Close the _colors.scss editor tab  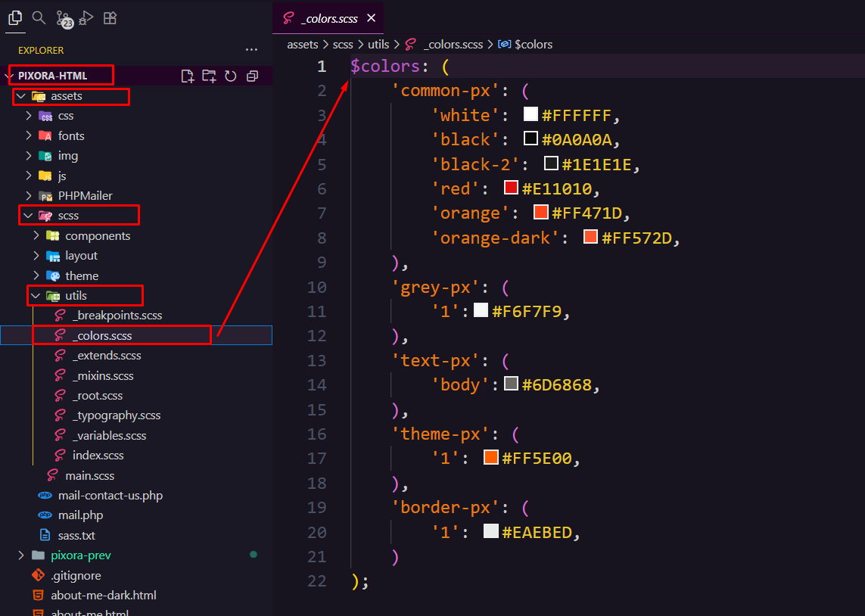pyautogui.click(x=371, y=18)
